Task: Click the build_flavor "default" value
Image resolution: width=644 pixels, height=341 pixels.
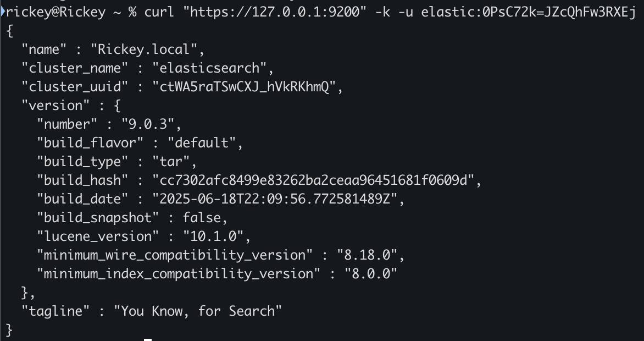Action: pyautogui.click(x=202, y=143)
